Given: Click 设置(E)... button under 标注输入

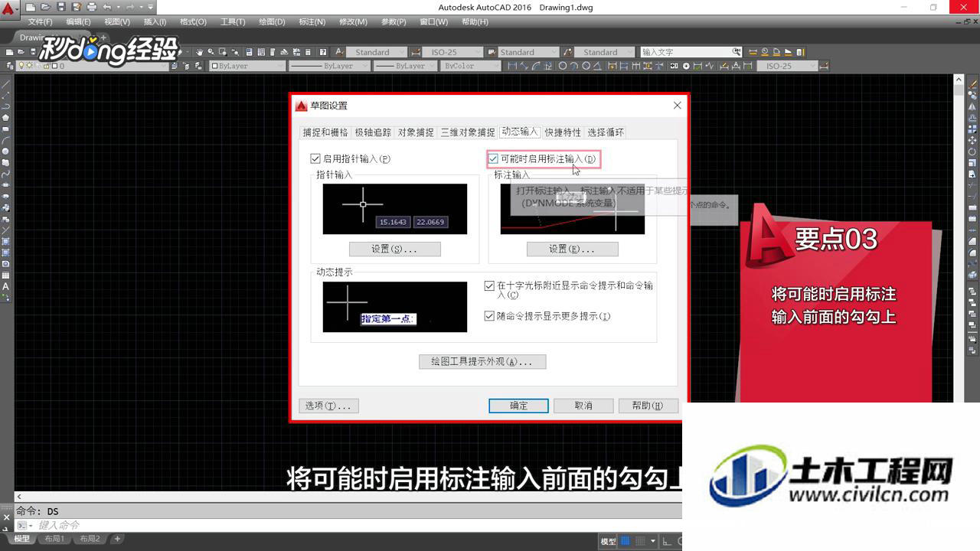Looking at the screenshot, I should click(572, 249).
